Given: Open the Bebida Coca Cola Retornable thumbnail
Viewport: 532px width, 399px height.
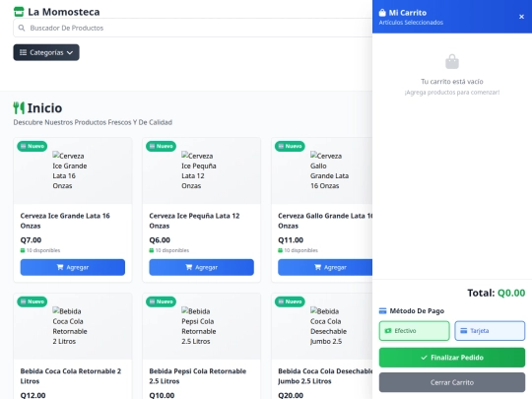Looking at the screenshot, I should pyautogui.click(x=73, y=326).
